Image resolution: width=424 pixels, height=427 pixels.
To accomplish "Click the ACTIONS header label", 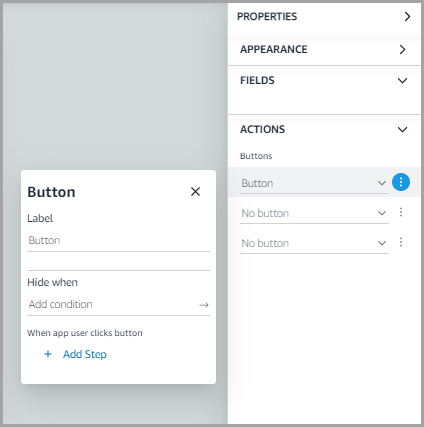I will pyautogui.click(x=263, y=129).
